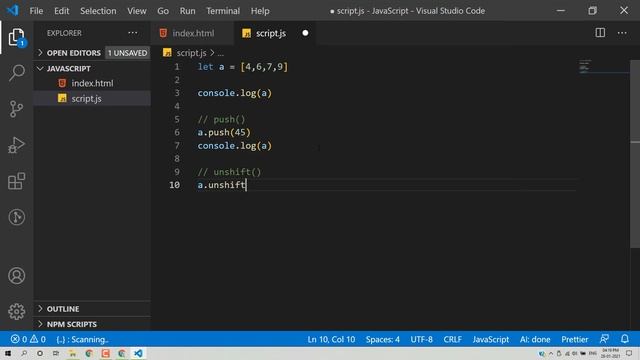Click the breadcrumb ellipsis after script.js
640x360 pixels.
point(220,53)
